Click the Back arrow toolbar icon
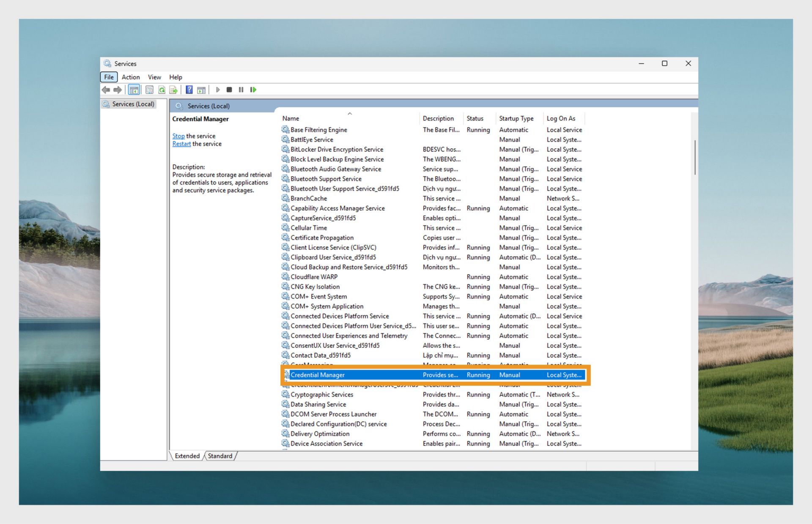812x524 pixels. pyautogui.click(x=106, y=90)
